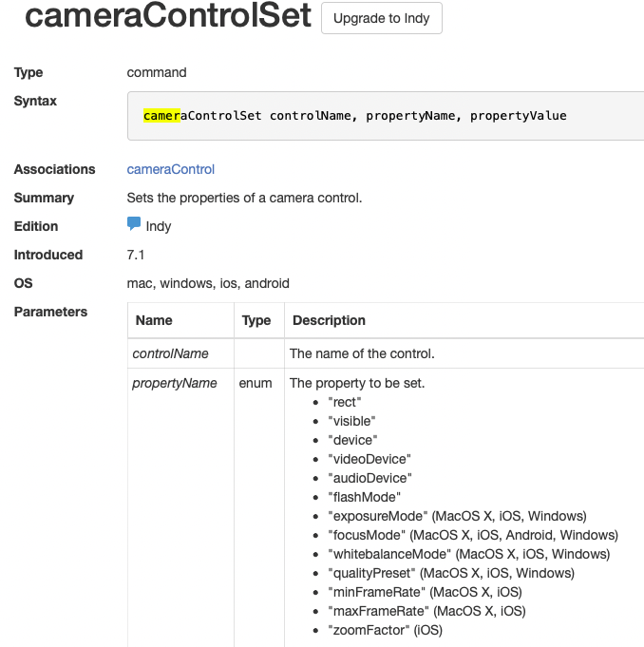This screenshot has height=647, width=644.
Task: Click the Upgrade to Indy button
Action: click(x=382, y=18)
